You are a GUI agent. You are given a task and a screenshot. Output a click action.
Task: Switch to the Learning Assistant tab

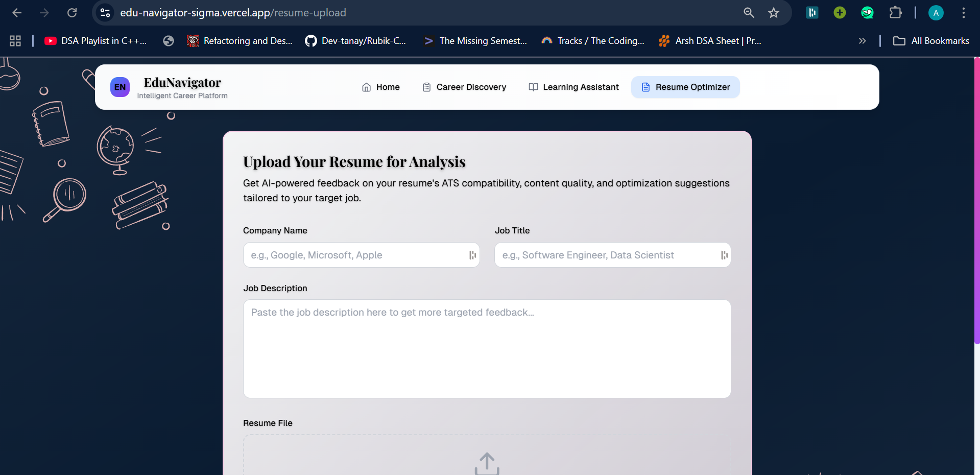coord(573,87)
